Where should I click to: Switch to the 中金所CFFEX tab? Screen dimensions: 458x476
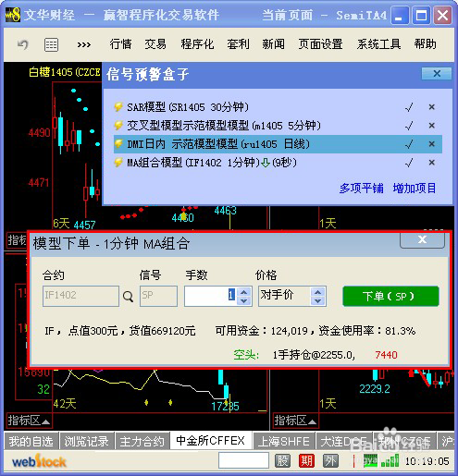(x=211, y=441)
